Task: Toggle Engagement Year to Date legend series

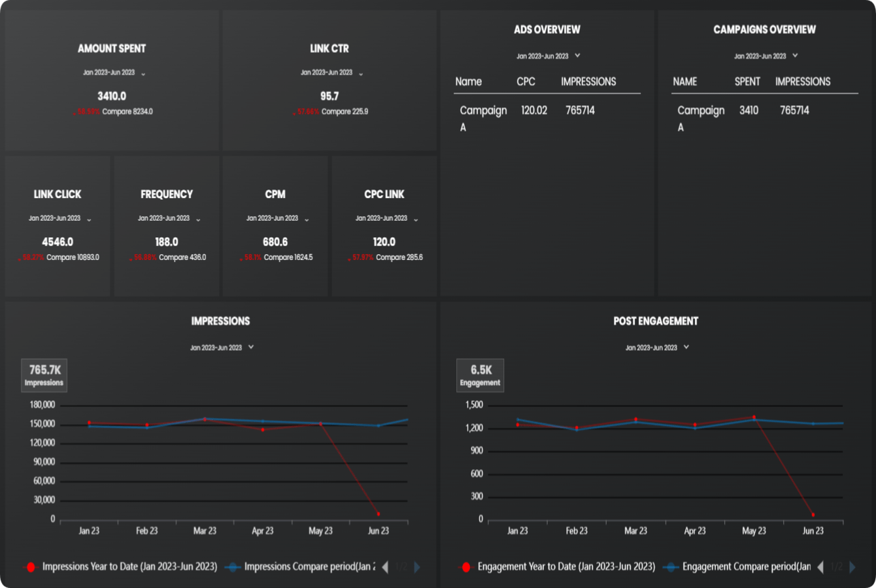Action: [557, 567]
